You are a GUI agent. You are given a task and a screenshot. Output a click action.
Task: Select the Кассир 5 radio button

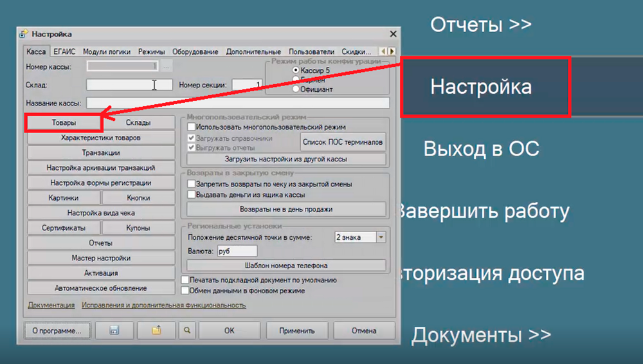coord(296,69)
